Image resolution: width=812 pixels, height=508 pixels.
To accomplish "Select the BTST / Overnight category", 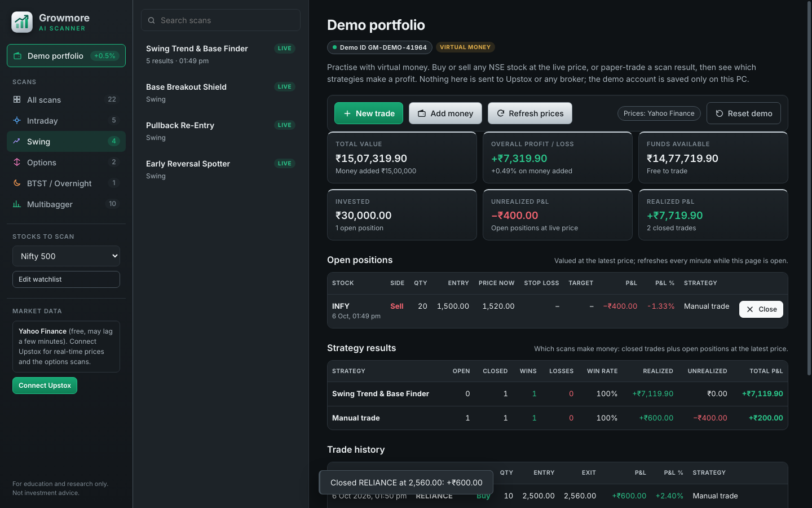I will [66, 183].
